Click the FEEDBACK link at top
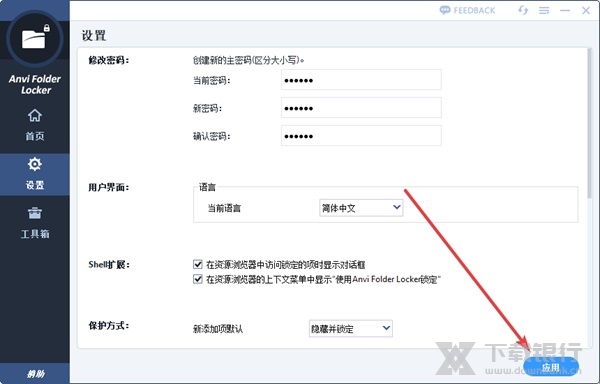The height and width of the screenshot is (384, 600). (468, 10)
